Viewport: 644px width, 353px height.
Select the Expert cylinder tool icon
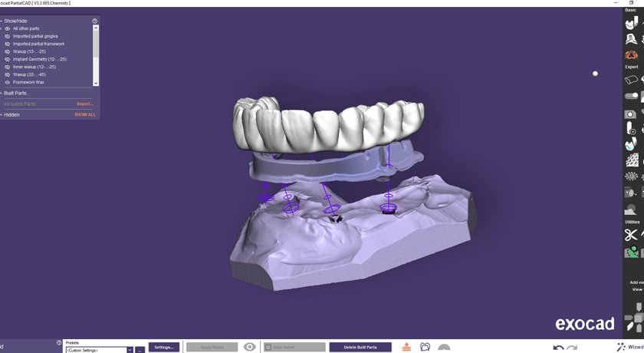pyautogui.click(x=630, y=193)
